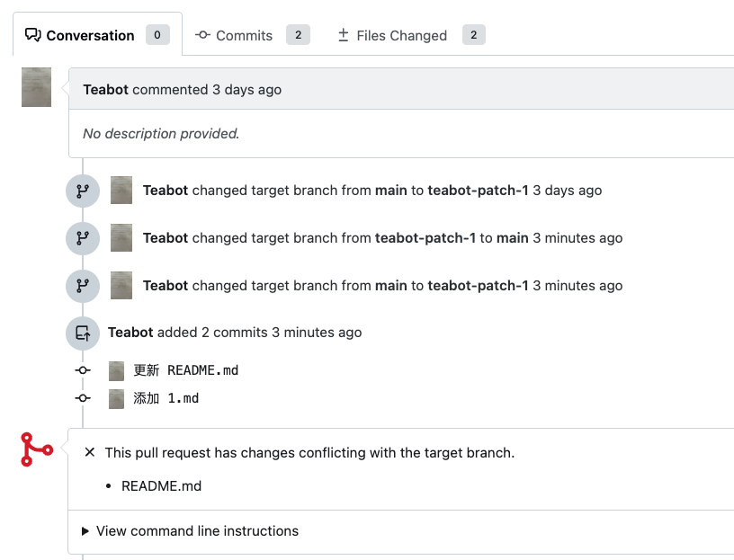Click the first branch change timeline icon
This screenshot has width=734, height=560.
(83, 191)
